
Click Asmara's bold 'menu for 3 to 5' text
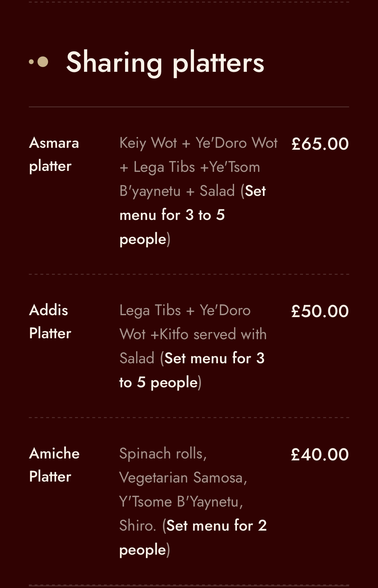(x=172, y=215)
